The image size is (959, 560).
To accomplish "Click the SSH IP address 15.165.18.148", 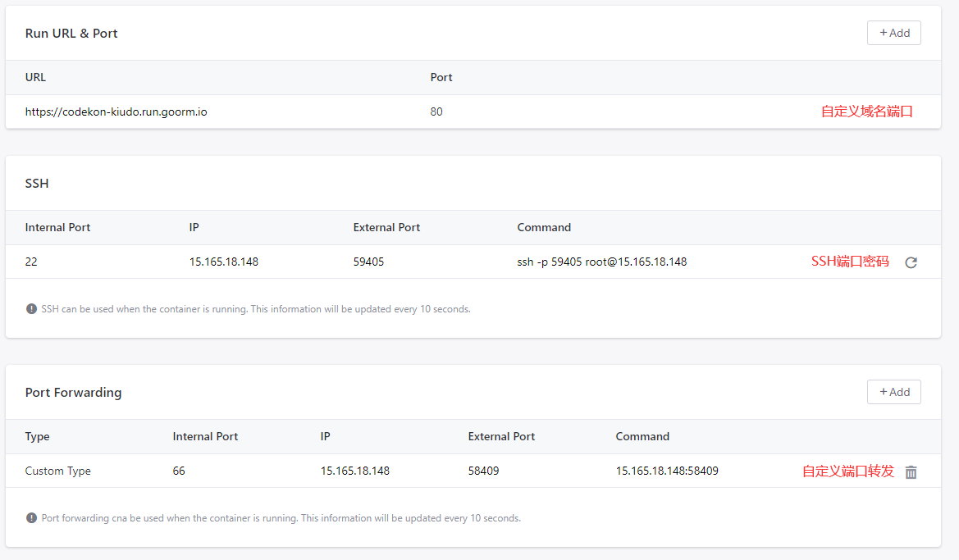I will (x=224, y=262).
